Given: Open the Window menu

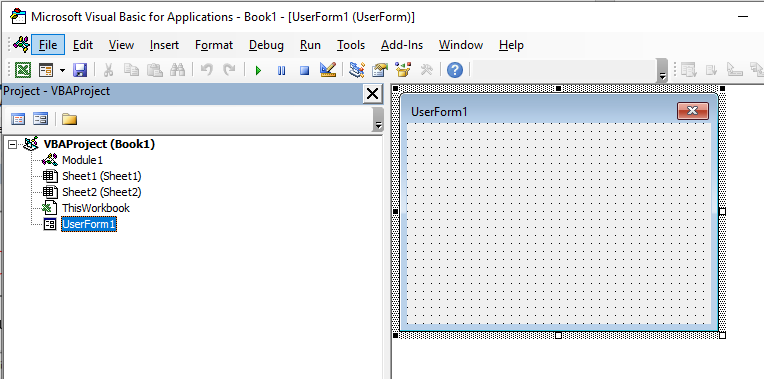Looking at the screenshot, I should click(x=461, y=45).
